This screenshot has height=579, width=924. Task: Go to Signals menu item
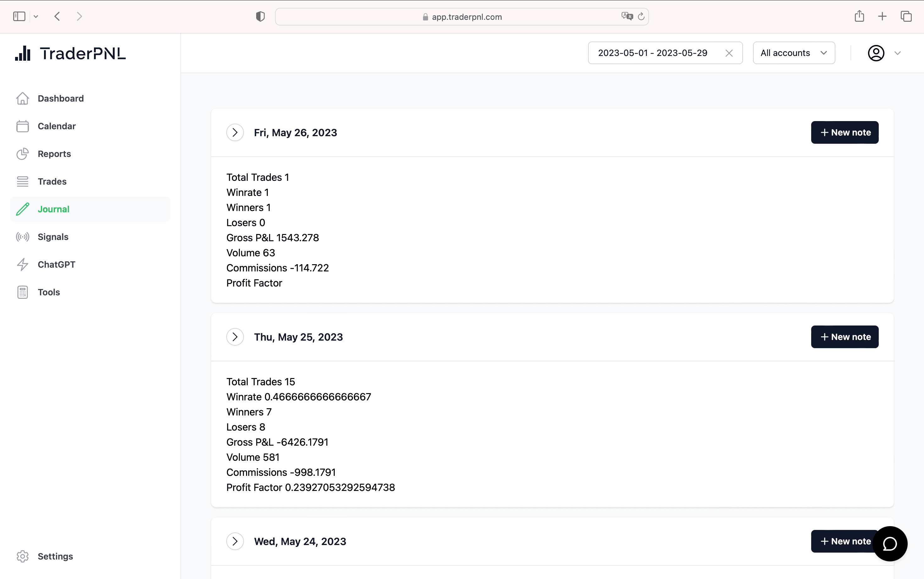[90, 237]
